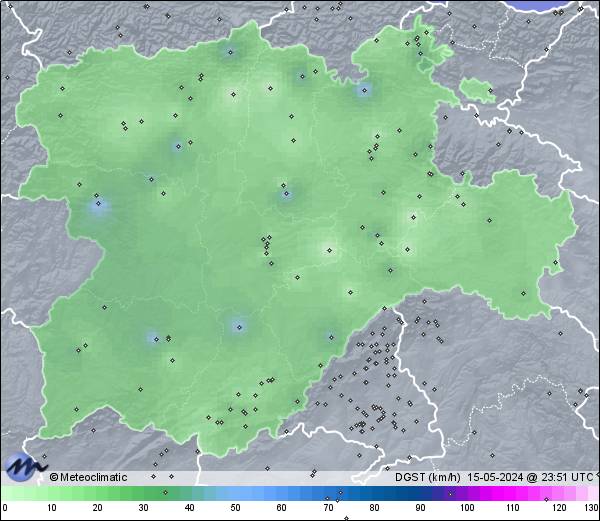Click the 60 label on the scale
Image resolution: width=600 pixels, height=521 pixels.
point(282,508)
